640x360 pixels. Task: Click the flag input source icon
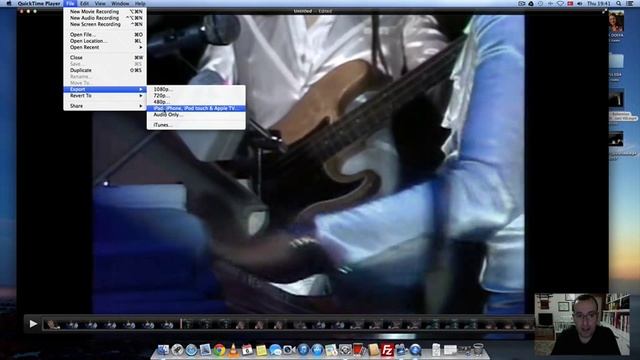[x=570, y=3]
